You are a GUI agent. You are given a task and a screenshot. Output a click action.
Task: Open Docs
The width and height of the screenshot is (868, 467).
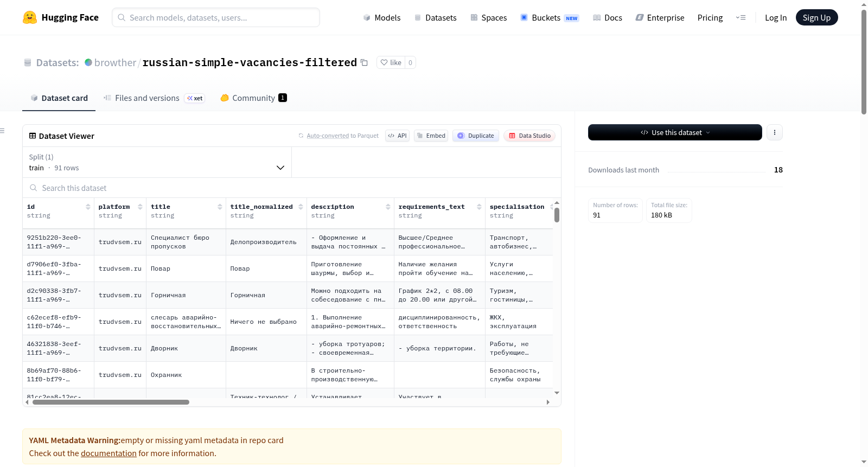coord(608,17)
